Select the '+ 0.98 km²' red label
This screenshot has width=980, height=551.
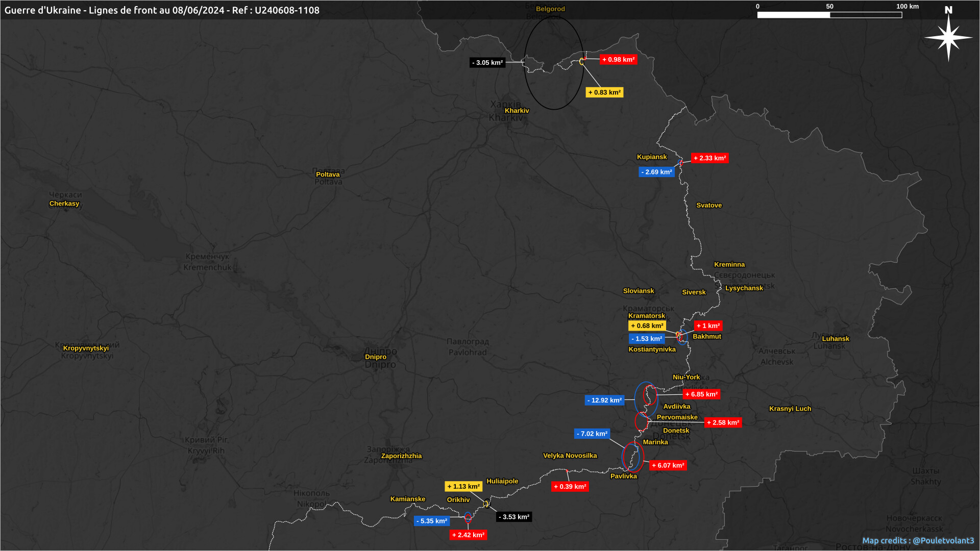point(618,60)
